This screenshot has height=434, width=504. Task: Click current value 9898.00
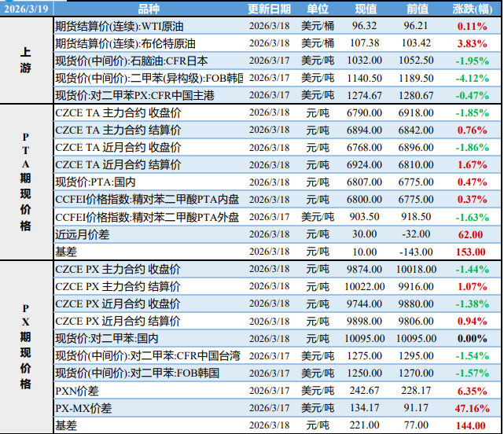coord(364,321)
